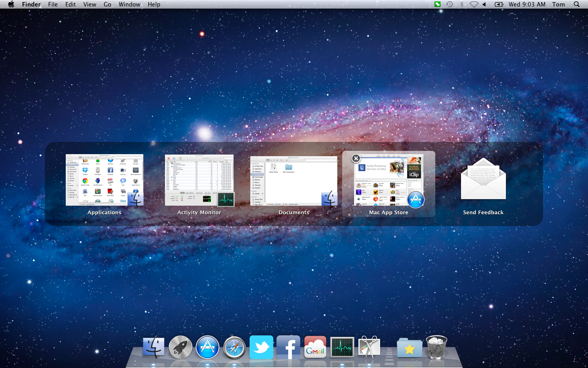This screenshot has height=368, width=588.
Task: Open the Wi-Fi status menu
Action: tap(474, 4)
